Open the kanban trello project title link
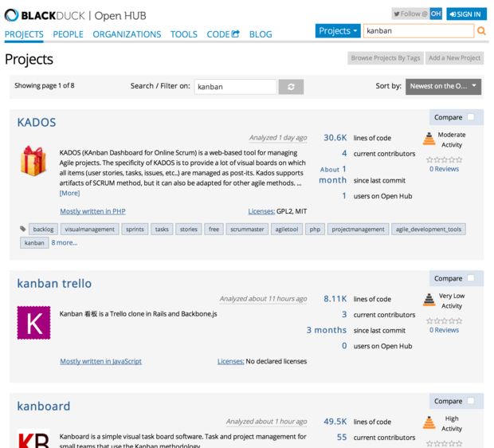Viewport: 494px width, 448px height. (54, 284)
